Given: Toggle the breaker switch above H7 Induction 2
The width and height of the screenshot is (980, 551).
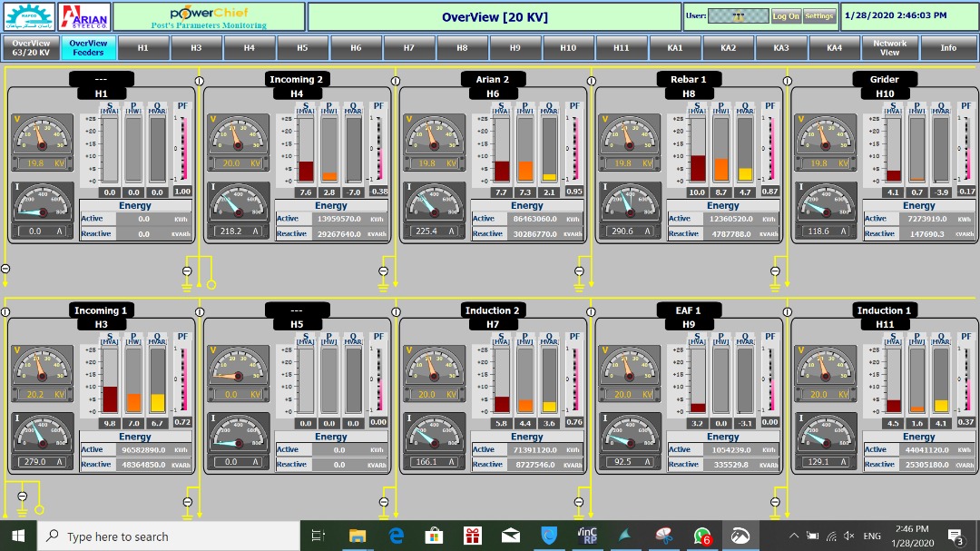Looking at the screenshot, I should pos(396,311).
